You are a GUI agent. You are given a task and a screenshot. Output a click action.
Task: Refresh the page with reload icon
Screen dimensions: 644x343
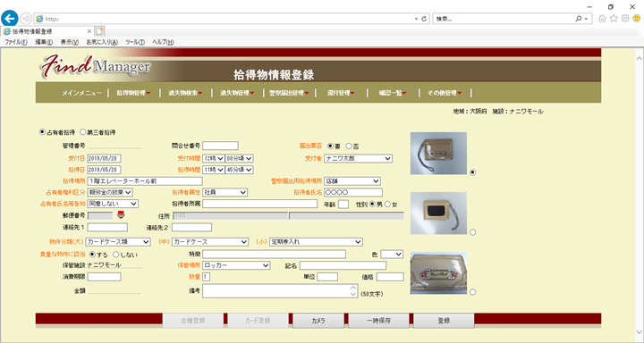(424, 19)
